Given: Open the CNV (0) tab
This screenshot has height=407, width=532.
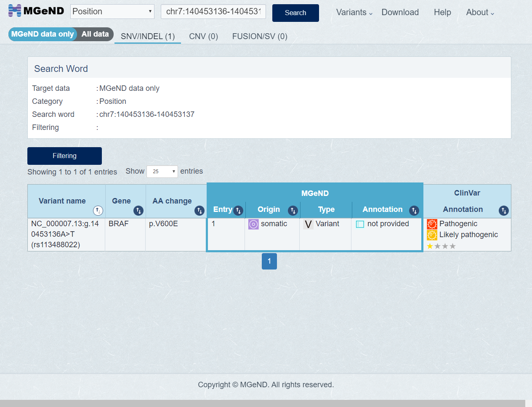Looking at the screenshot, I should [204, 36].
